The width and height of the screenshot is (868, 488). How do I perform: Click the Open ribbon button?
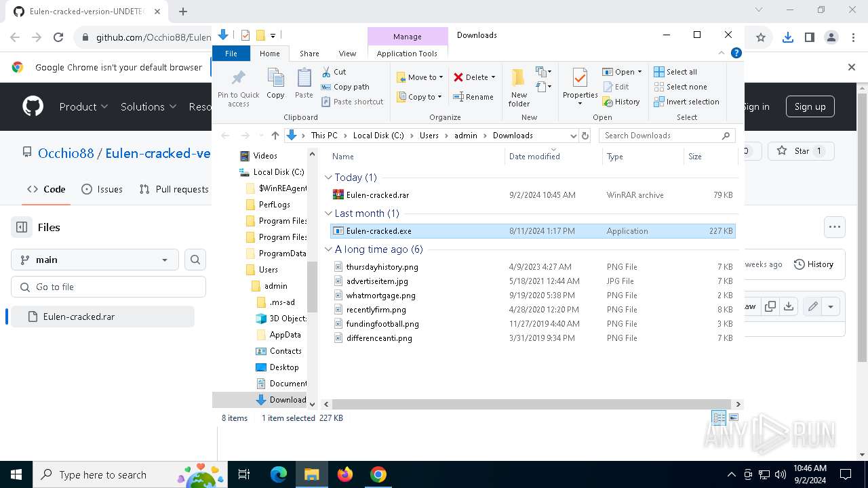pyautogui.click(x=619, y=72)
